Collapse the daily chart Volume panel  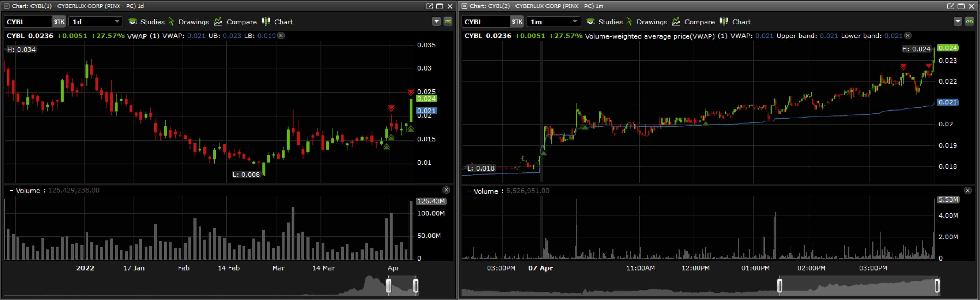coord(12,190)
